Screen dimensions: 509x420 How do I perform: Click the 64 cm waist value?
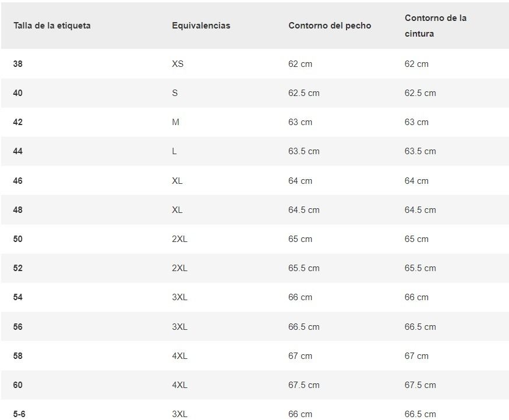pos(416,181)
